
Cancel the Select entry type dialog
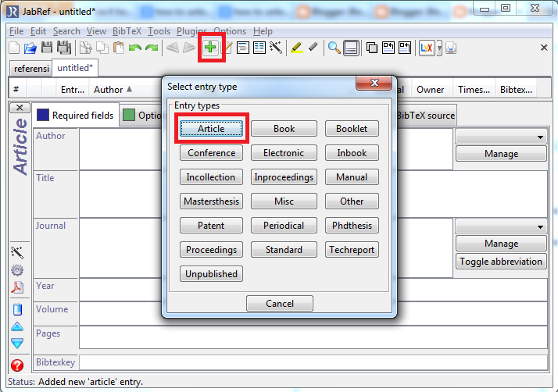point(280,303)
